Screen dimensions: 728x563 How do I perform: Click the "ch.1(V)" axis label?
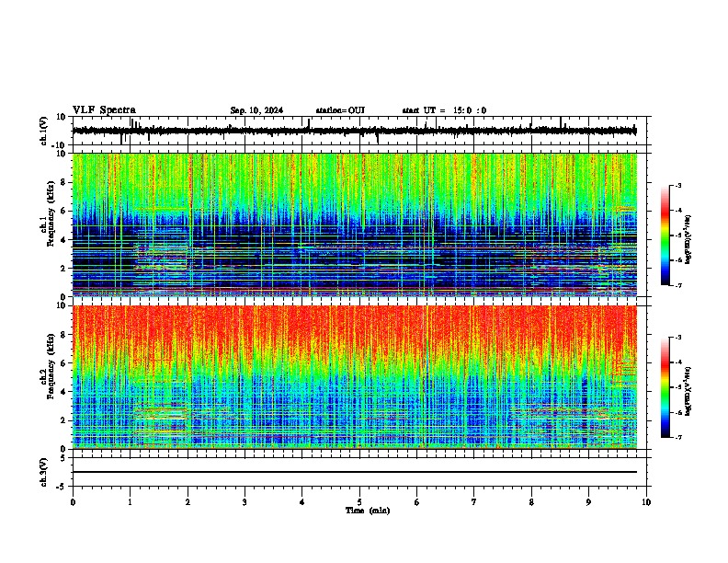coord(44,131)
